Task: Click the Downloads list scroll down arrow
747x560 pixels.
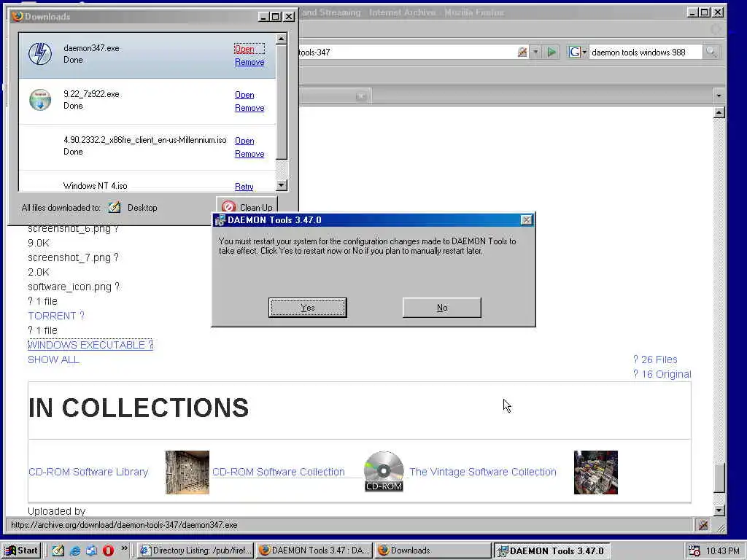Action: pyautogui.click(x=281, y=184)
